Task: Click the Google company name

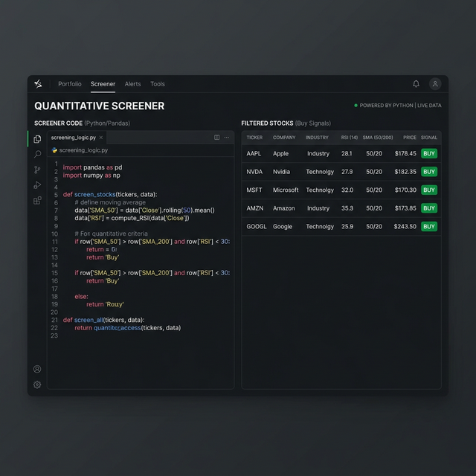Action: [x=283, y=226]
